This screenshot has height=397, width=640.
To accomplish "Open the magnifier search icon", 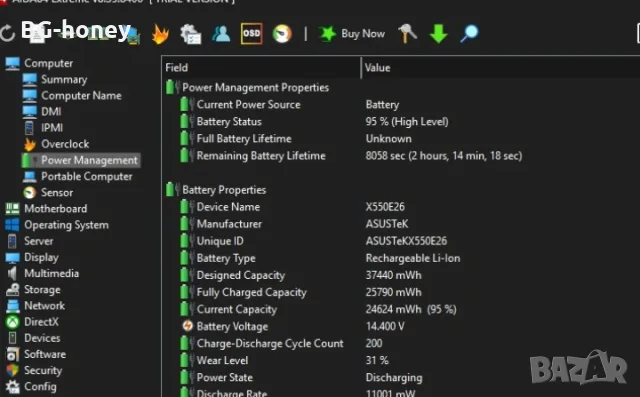I will [x=469, y=33].
